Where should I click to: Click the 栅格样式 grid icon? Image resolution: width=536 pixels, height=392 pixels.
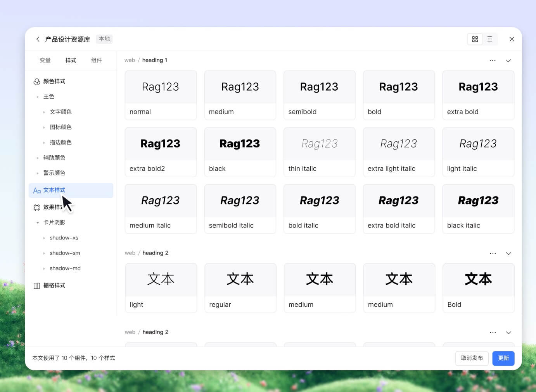pyautogui.click(x=37, y=286)
